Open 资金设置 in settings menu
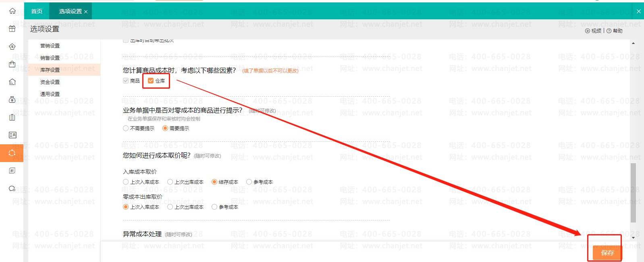This screenshot has width=644, height=262. point(50,82)
